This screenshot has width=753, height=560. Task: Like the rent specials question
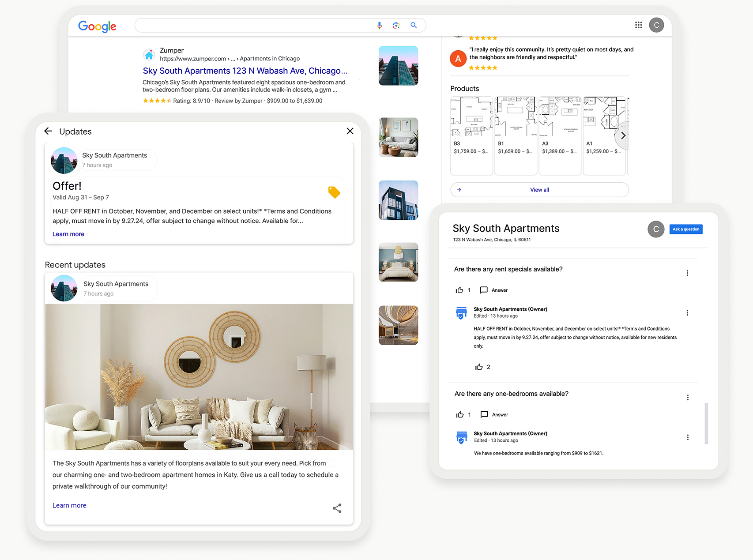[x=459, y=290]
